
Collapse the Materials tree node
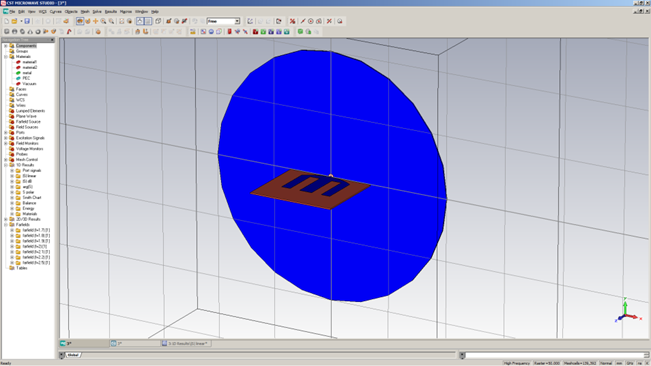click(x=6, y=56)
